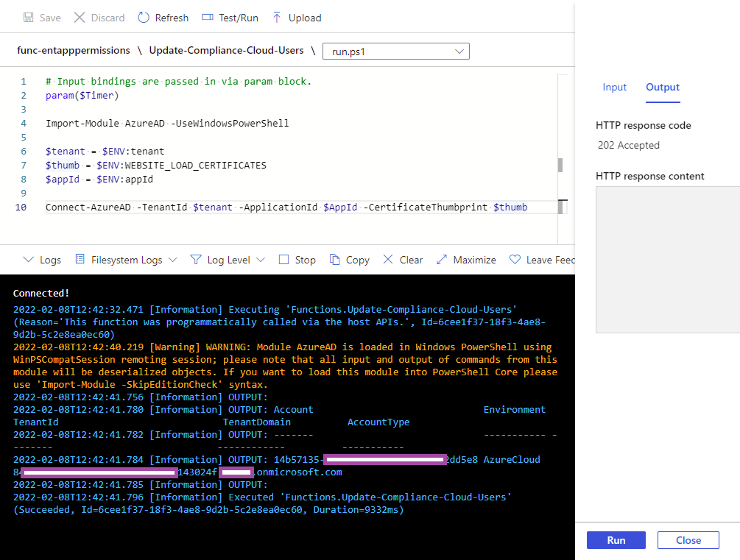Click the Copy label in log toolbar

tap(357, 260)
